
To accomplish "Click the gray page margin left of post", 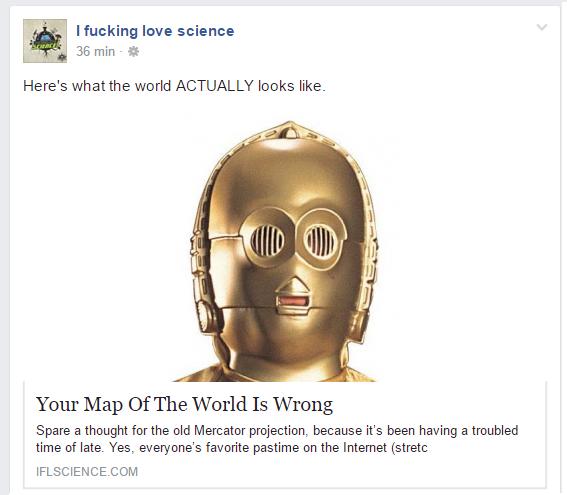I will (4, 253).
